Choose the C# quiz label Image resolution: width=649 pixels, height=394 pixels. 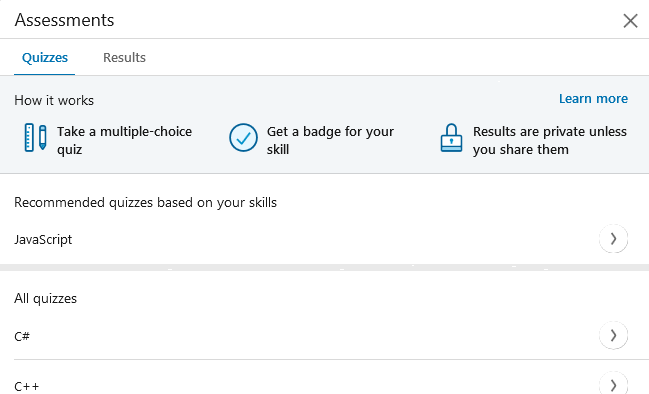coord(22,336)
